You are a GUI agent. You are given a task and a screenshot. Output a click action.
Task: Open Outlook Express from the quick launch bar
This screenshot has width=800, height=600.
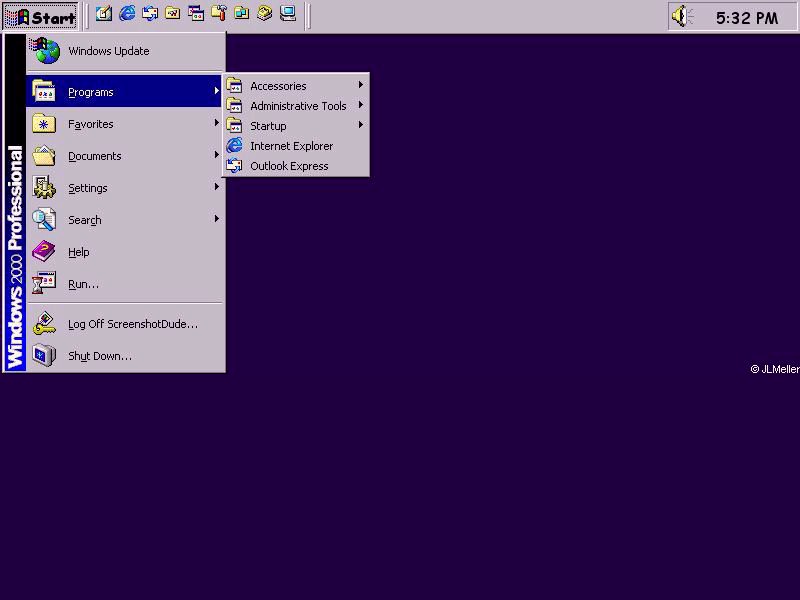tap(150, 13)
